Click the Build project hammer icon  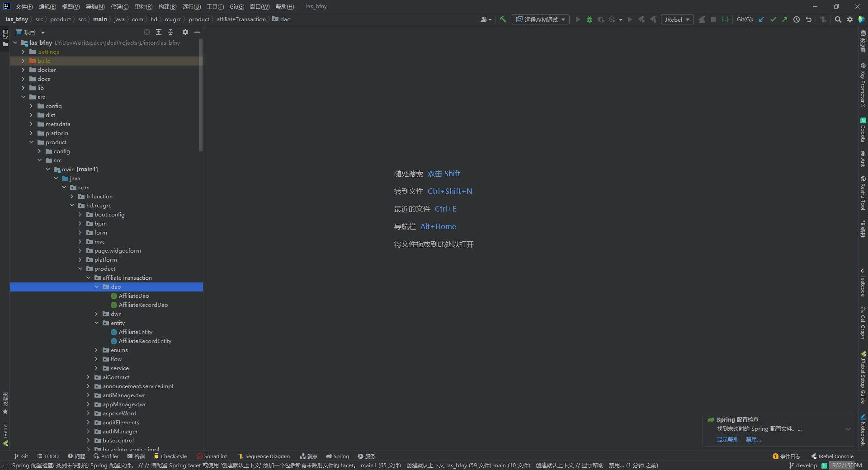pyautogui.click(x=503, y=19)
